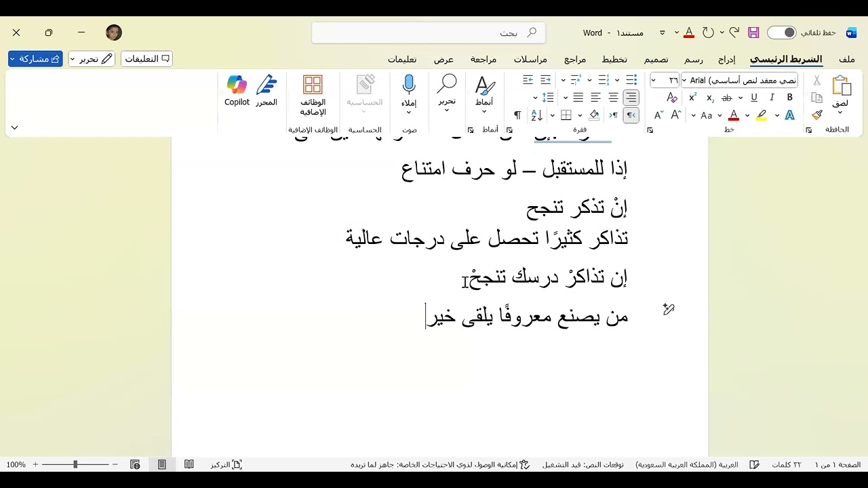Screen dimensions: 868x488
Task: Toggle Italic formatting
Action: tap(772, 98)
